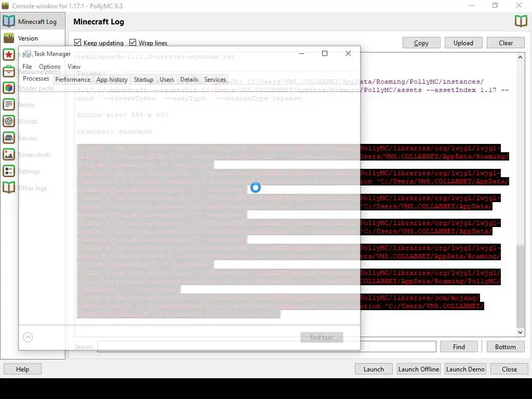The height and width of the screenshot is (399, 532).
Task: Click End task in Task Manager
Action: point(322,337)
